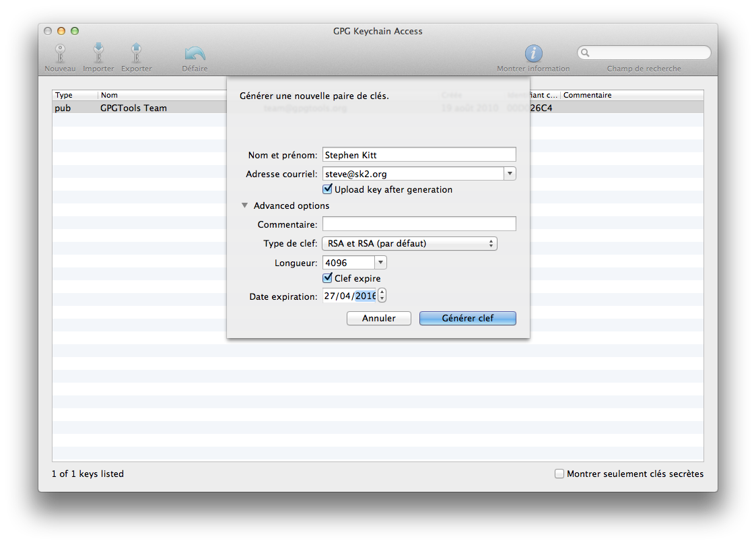Screen dimensions: 756x545
Task: Click the Importer toolbar icon
Action: (x=98, y=53)
